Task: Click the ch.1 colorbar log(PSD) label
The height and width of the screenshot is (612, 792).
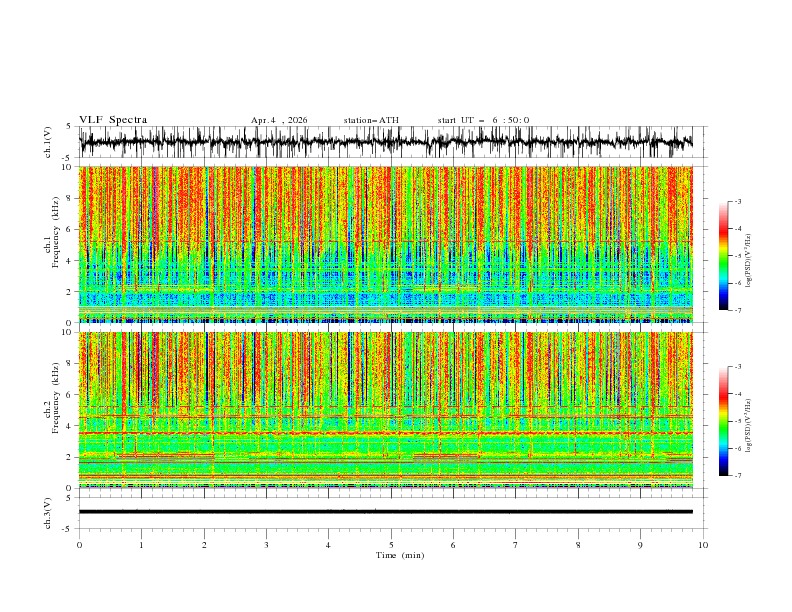Action: point(749,261)
